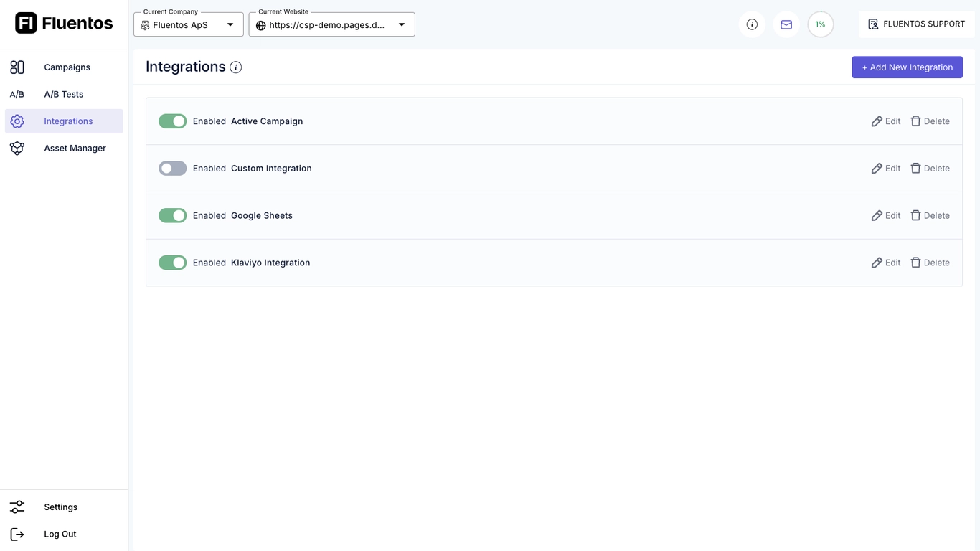
Task: Open A/B Tests menu item
Action: [x=64, y=94]
